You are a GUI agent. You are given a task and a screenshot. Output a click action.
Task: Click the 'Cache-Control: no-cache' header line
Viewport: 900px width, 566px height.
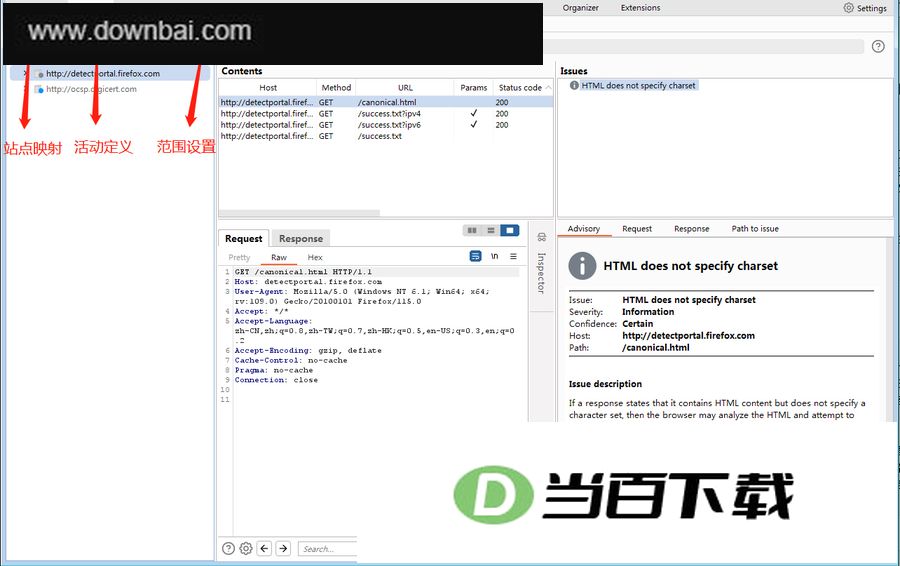[290, 360]
